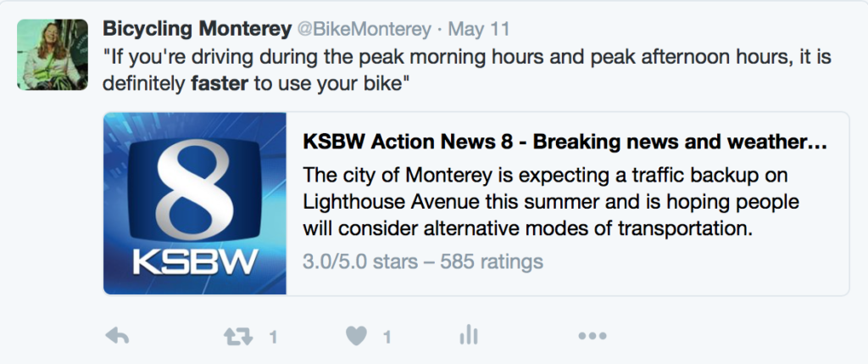Click the retweet count number
The height and width of the screenshot is (364, 868).
click(273, 338)
